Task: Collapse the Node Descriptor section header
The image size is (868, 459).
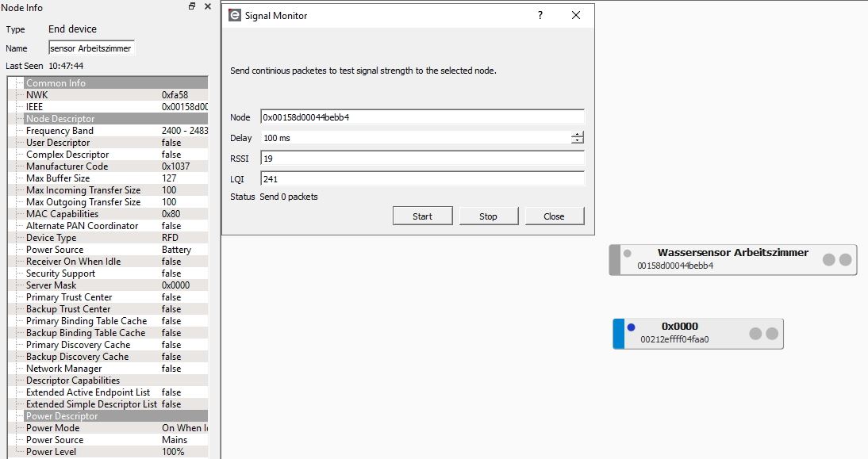Action: pos(60,118)
